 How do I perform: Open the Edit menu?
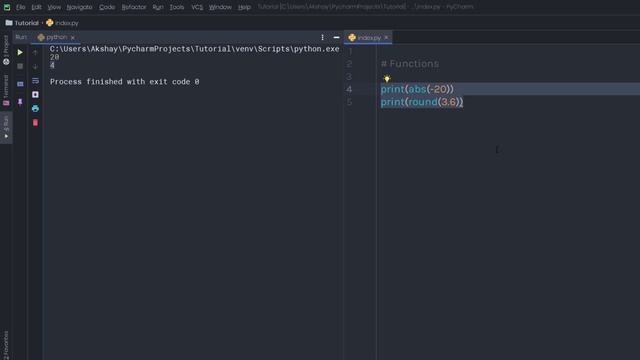pyautogui.click(x=36, y=7)
